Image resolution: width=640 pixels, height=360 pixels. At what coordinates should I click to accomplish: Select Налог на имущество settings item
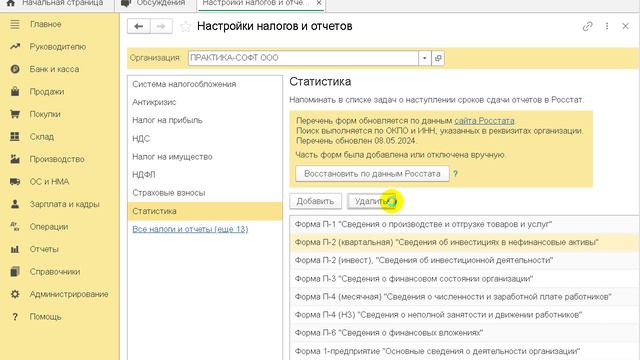(x=205, y=157)
